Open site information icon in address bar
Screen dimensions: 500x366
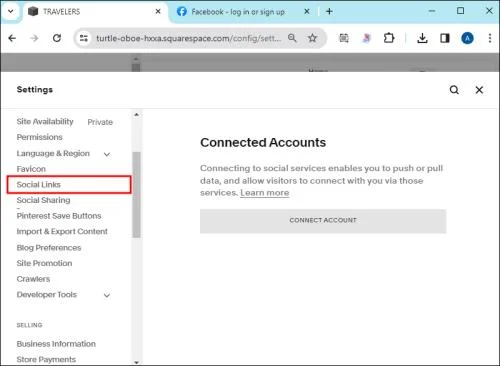(x=84, y=38)
